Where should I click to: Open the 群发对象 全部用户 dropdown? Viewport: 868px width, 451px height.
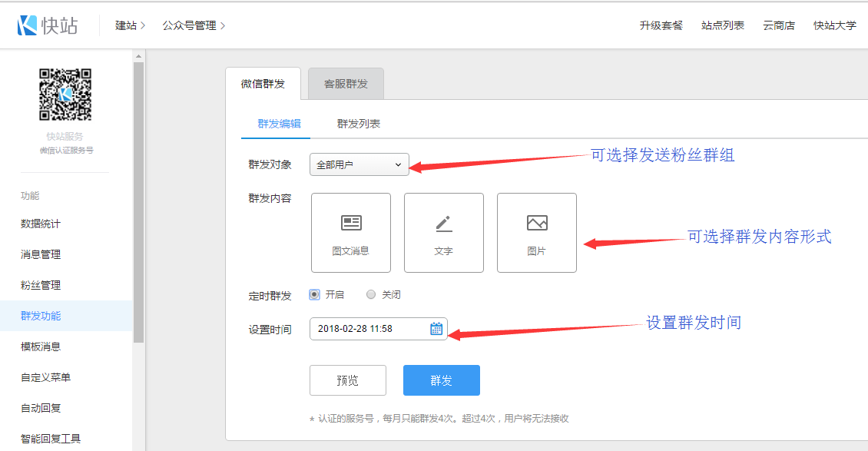click(x=359, y=164)
